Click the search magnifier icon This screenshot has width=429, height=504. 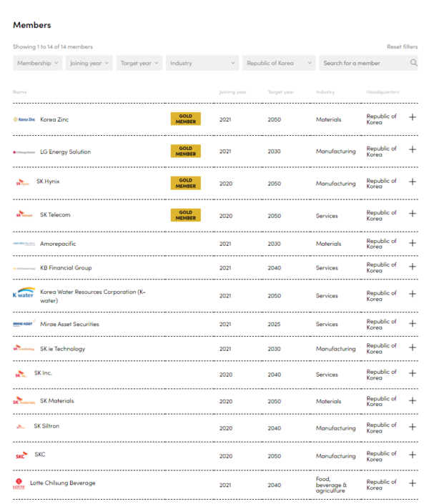click(x=413, y=63)
